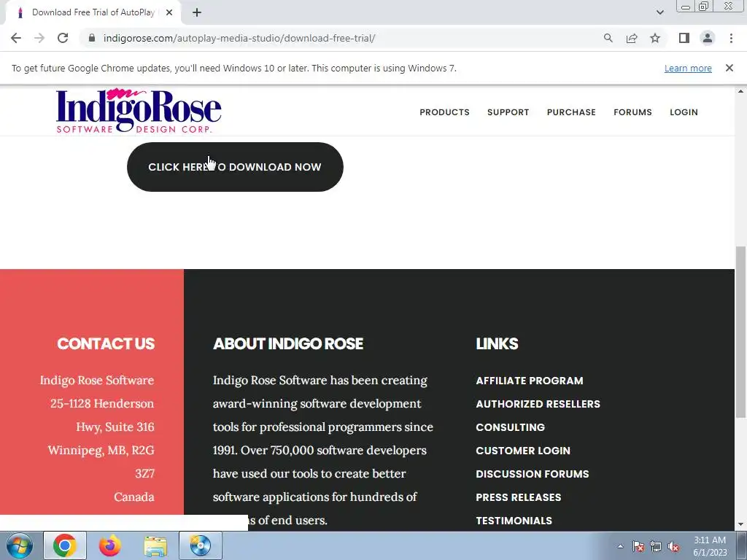Viewport: 747px width, 560px height.
Task: Click the Show desktop strip
Action: [742, 545]
